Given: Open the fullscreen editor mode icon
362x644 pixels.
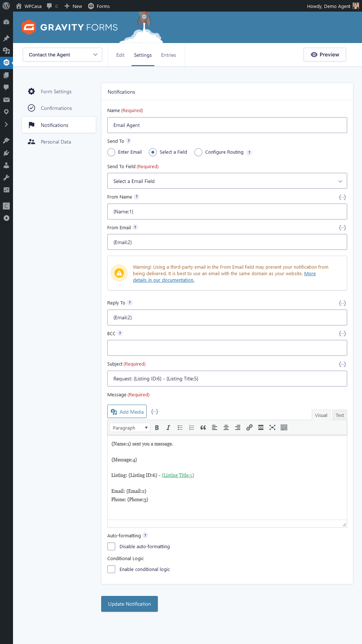Looking at the screenshot, I should (x=272, y=427).
